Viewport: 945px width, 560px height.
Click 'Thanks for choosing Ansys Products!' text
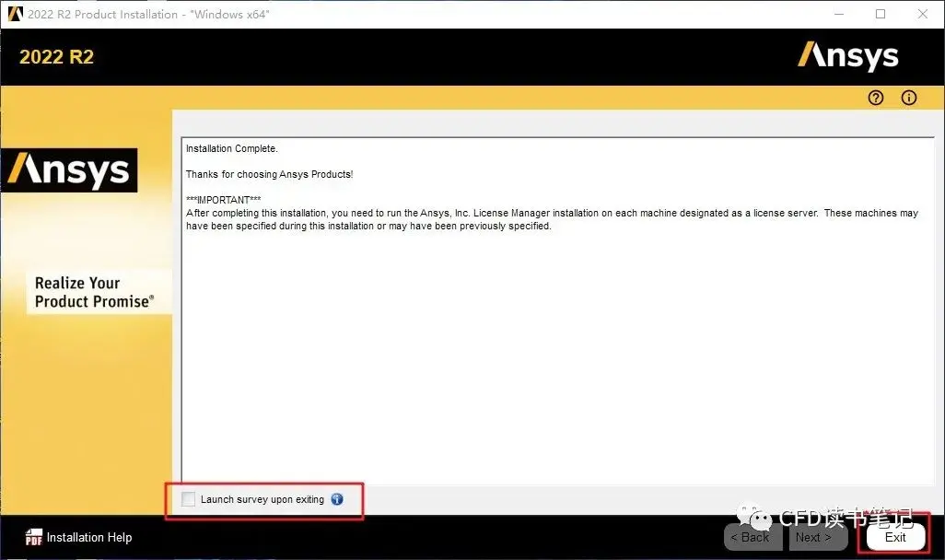pos(269,174)
